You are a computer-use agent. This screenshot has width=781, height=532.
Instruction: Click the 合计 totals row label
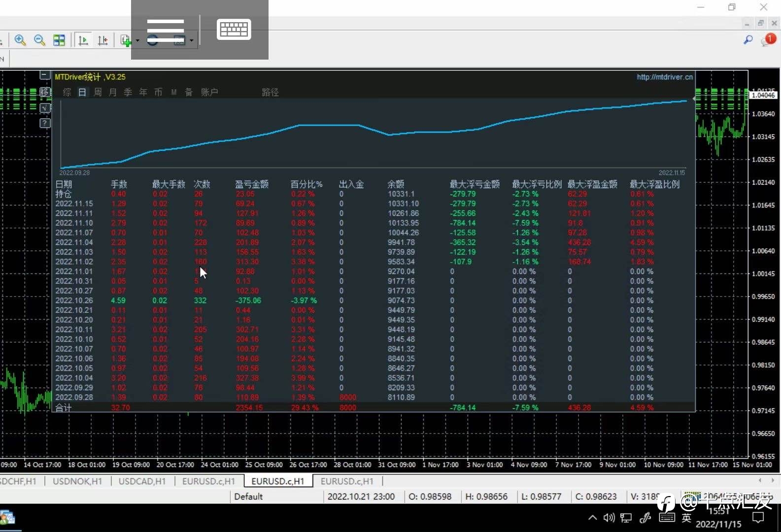[x=63, y=408]
